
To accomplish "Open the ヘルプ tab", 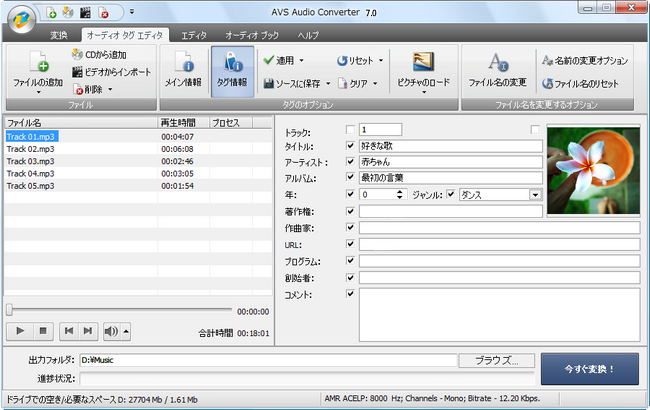I will [x=308, y=35].
